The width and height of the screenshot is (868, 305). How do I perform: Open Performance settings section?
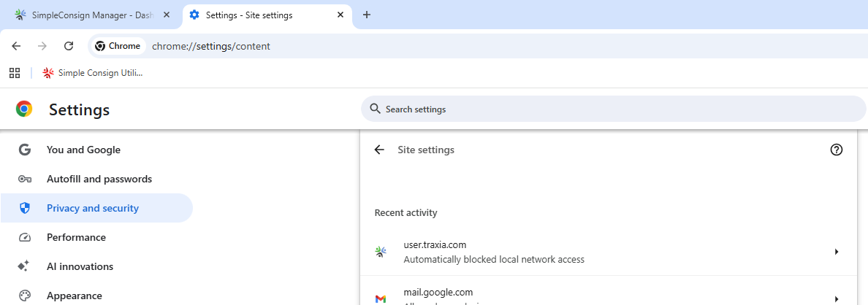(76, 237)
